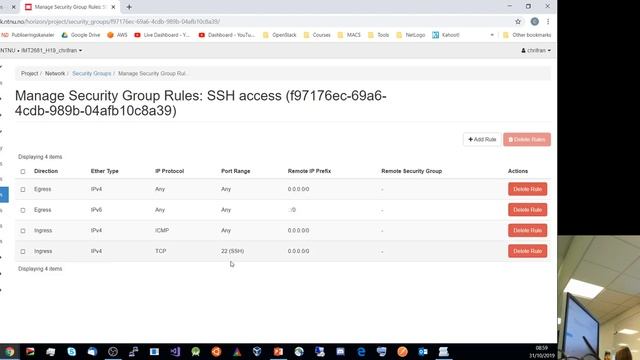
Task: Click the ICMP protocol cell
Action: coord(162,230)
